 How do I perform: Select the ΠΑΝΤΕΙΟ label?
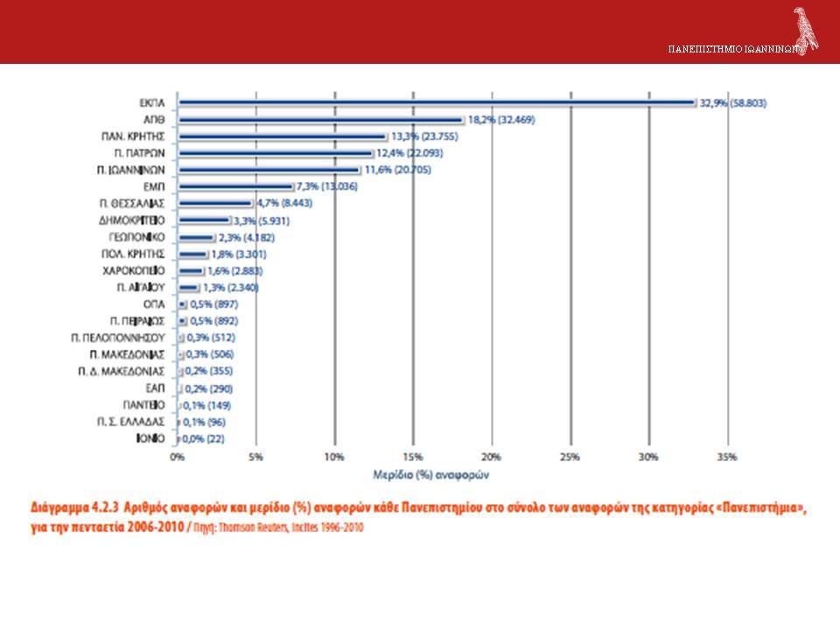tap(143, 405)
